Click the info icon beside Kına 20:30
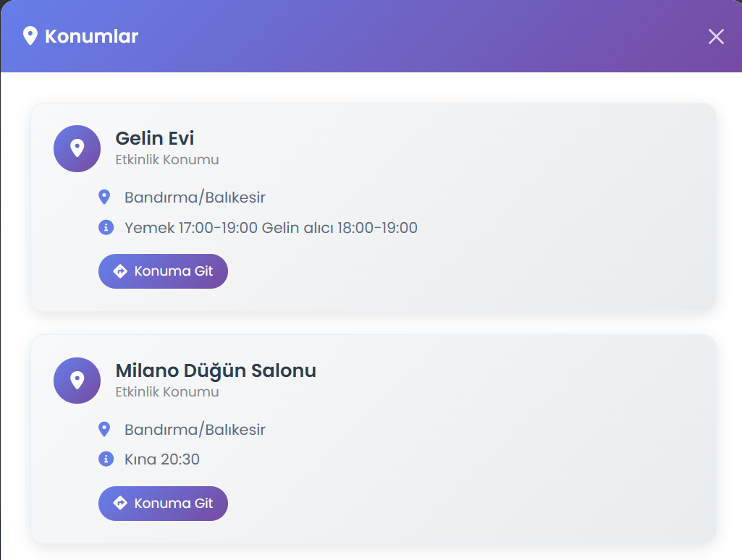 106,459
